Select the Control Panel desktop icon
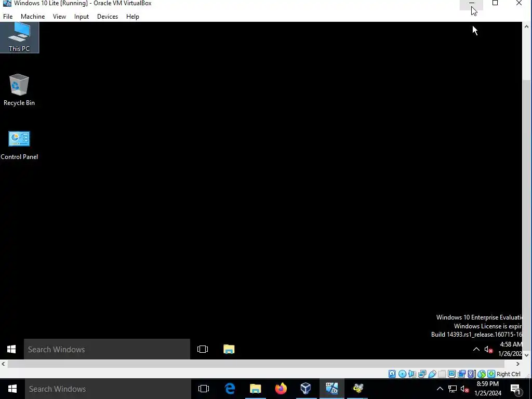 coord(19,145)
